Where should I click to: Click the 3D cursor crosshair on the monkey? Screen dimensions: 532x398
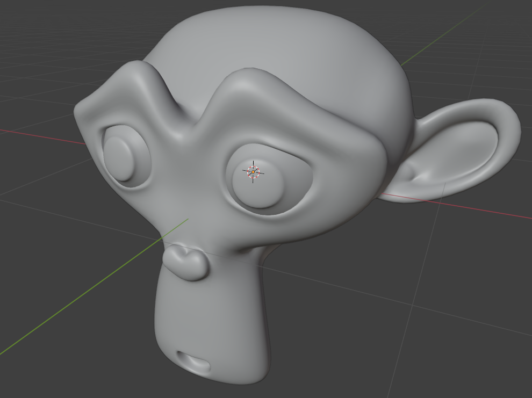click(253, 172)
